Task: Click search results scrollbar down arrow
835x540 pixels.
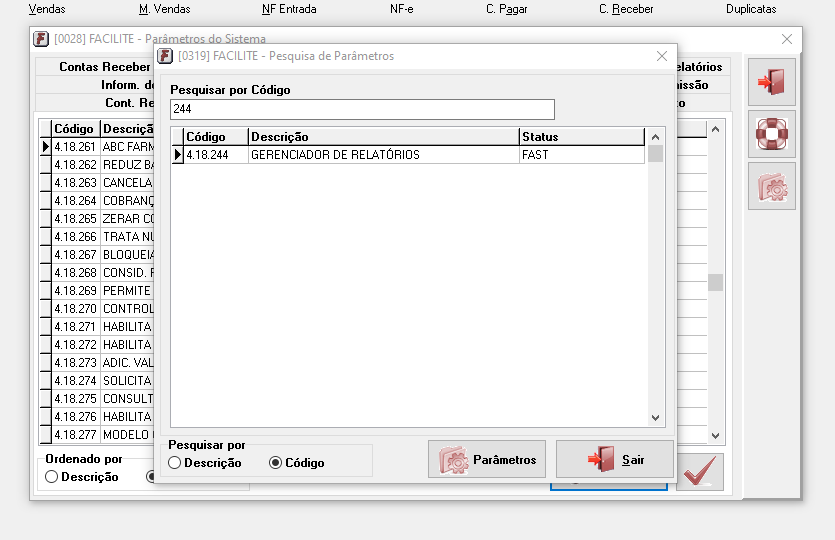Action: click(656, 418)
